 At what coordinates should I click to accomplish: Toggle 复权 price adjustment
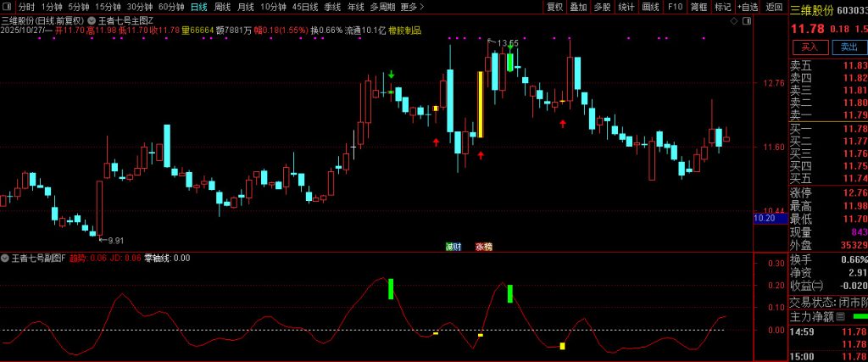554,7
